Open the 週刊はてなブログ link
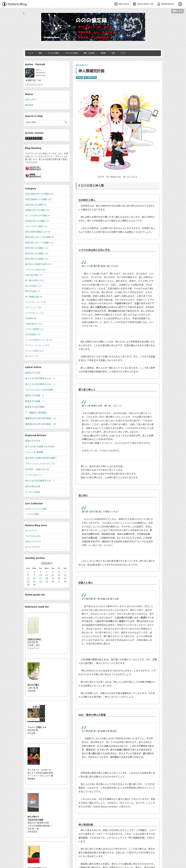Screen dimensions: 186x868 click(x=33, y=541)
